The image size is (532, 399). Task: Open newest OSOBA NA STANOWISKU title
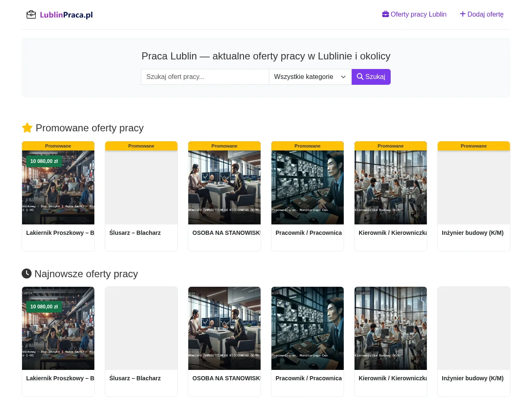[x=227, y=378]
